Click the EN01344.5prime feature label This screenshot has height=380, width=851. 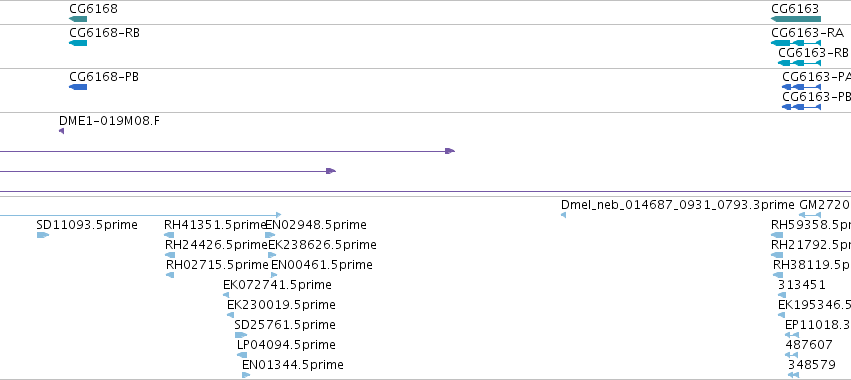click(x=293, y=364)
